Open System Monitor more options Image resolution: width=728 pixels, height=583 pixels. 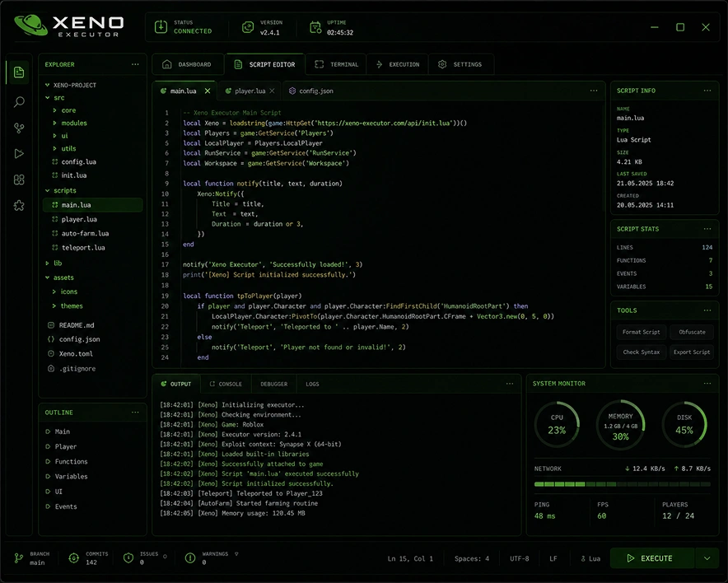tap(707, 384)
